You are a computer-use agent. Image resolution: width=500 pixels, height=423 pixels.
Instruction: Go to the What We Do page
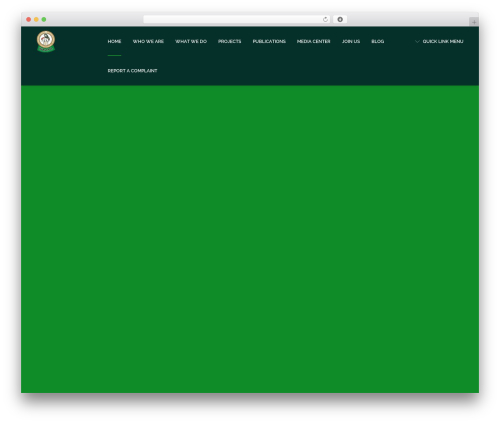(x=191, y=41)
